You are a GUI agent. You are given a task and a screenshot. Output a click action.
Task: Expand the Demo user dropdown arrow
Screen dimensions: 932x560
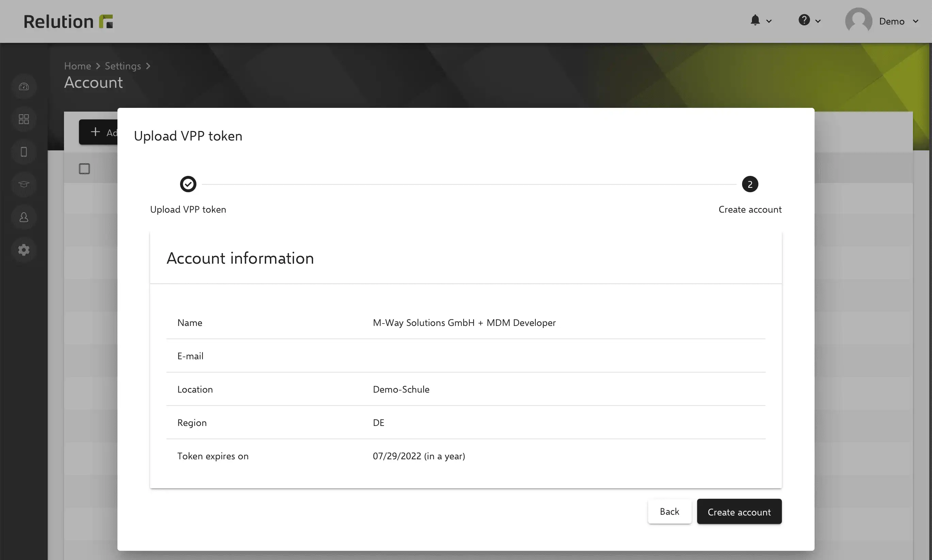[915, 21]
